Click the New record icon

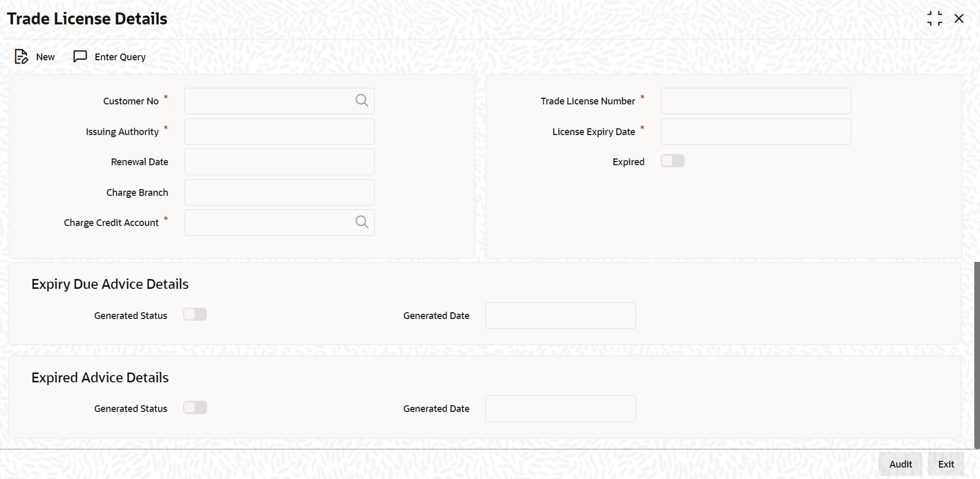coord(21,57)
